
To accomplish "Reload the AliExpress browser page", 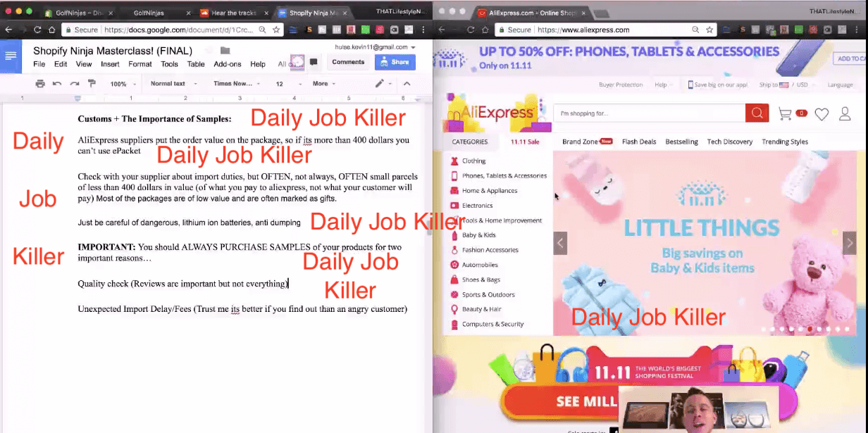I will pyautogui.click(x=470, y=30).
